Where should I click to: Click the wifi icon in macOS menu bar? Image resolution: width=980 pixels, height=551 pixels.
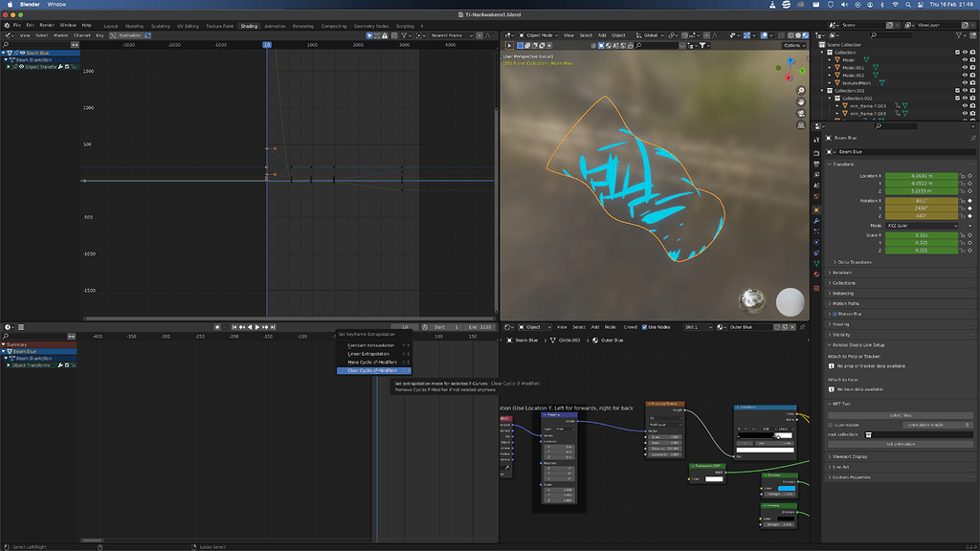pyautogui.click(x=895, y=5)
